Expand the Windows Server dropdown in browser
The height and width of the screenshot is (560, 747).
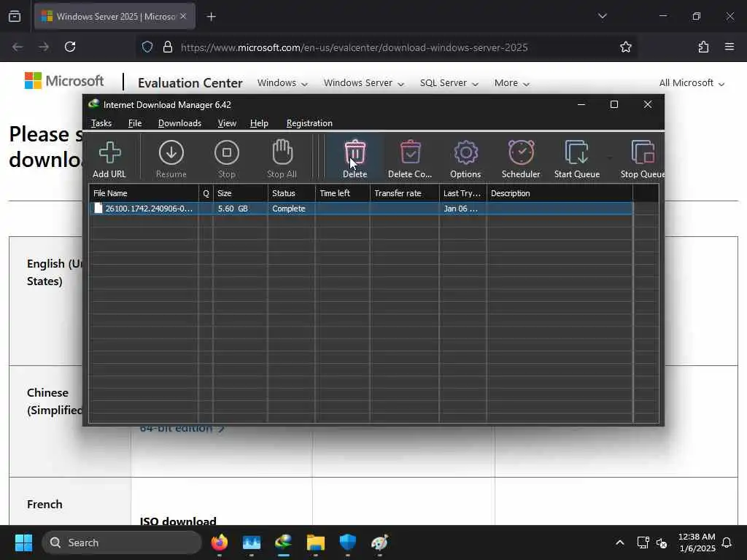coord(364,83)
